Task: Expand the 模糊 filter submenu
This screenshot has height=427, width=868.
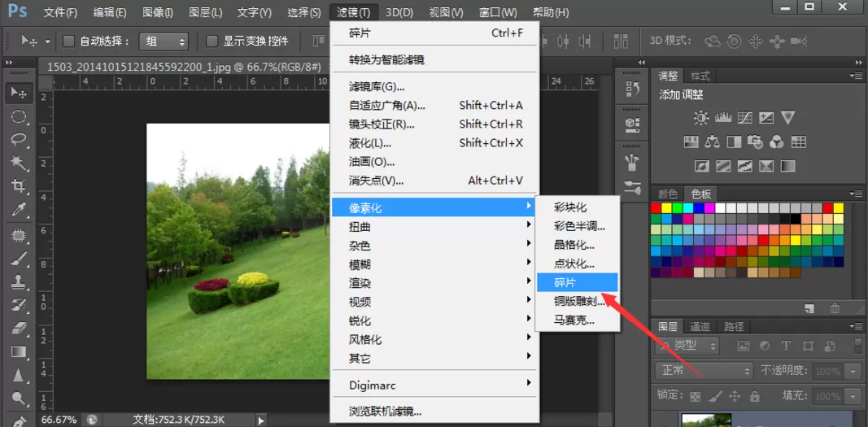Action: point(434,264)
